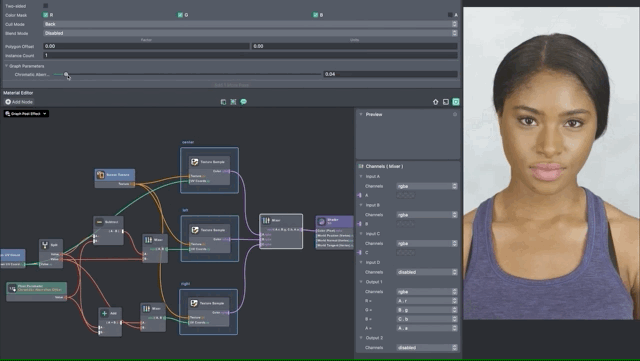This screenshot has height=361, width=640.
Task: Click the Mixer node icon feeding right sample
Action: click(x=146, y=308)
